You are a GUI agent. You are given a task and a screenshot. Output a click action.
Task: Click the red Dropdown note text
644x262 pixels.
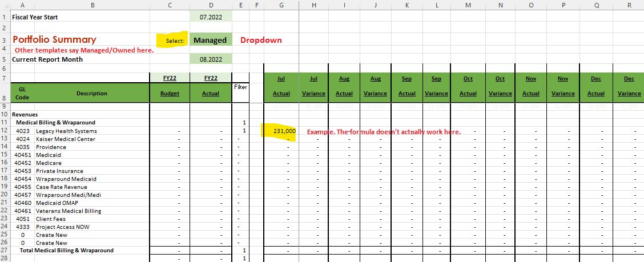point(261,41)
